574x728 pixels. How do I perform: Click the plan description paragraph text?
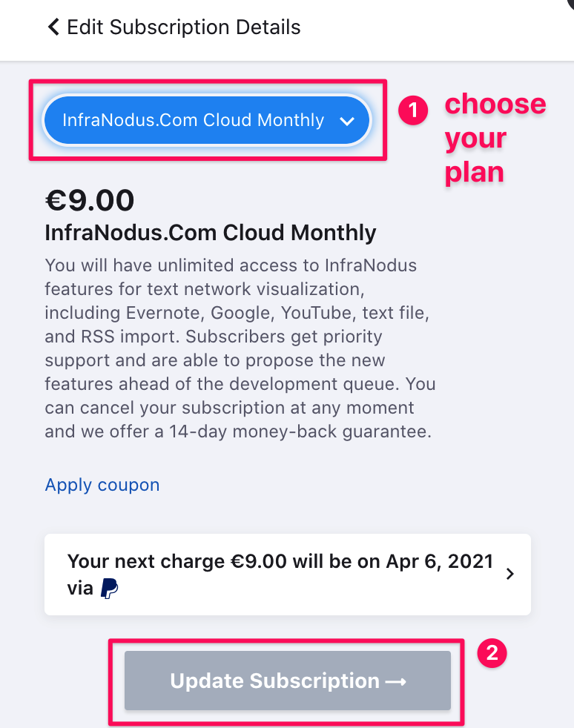point(240,348)
